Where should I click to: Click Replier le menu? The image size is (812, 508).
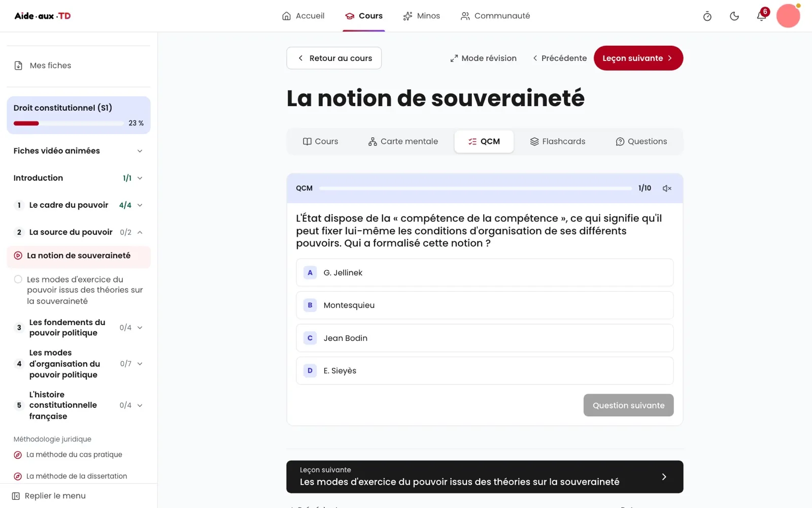49,496
